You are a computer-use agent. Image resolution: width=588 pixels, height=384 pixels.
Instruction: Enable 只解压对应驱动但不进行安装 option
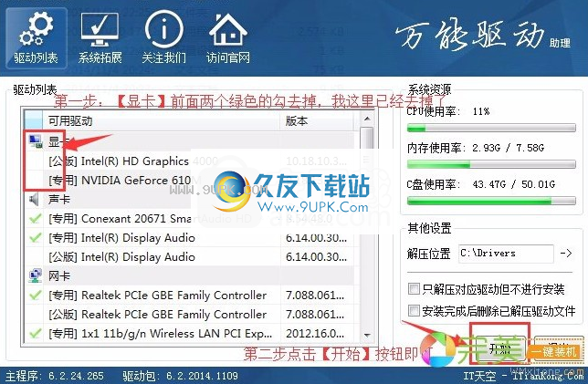[414, 289]
